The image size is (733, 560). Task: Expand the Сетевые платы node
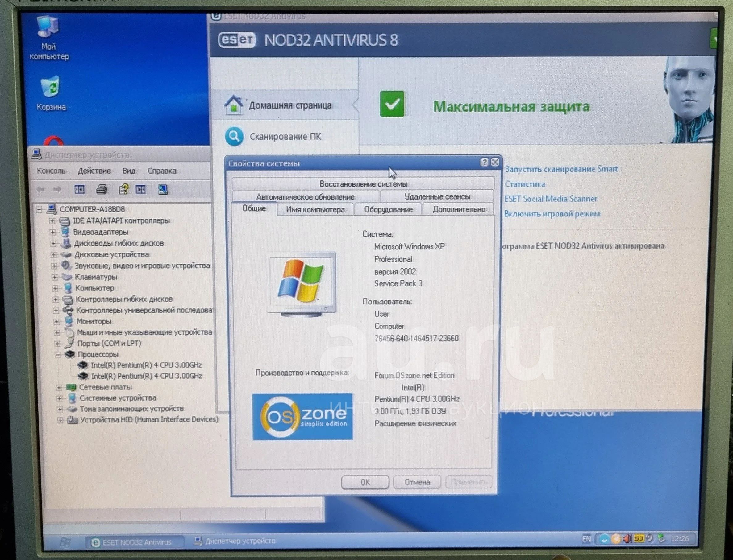(x=59, y=387)
